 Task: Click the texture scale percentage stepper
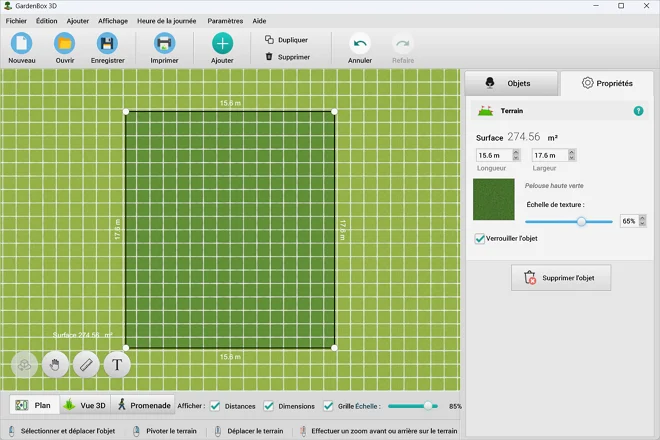(x=642, y=221)
